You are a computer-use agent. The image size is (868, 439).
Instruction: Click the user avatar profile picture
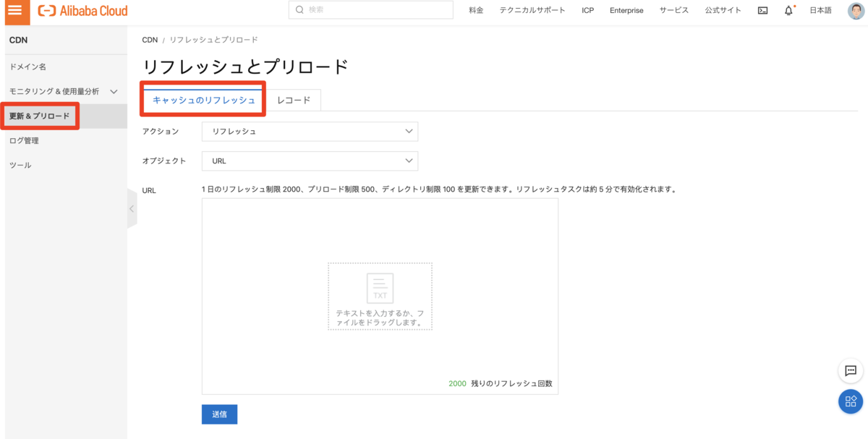pos(855,11)
